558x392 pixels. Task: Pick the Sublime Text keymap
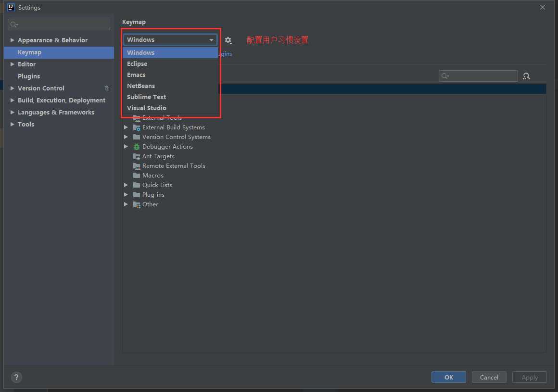(x=170, y=97)
